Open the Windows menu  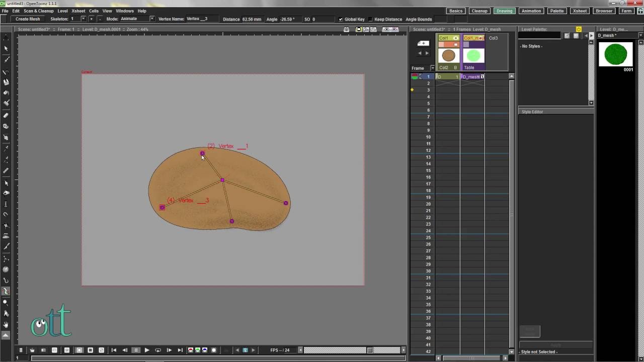pyautogui.click(x=125, y=11)
